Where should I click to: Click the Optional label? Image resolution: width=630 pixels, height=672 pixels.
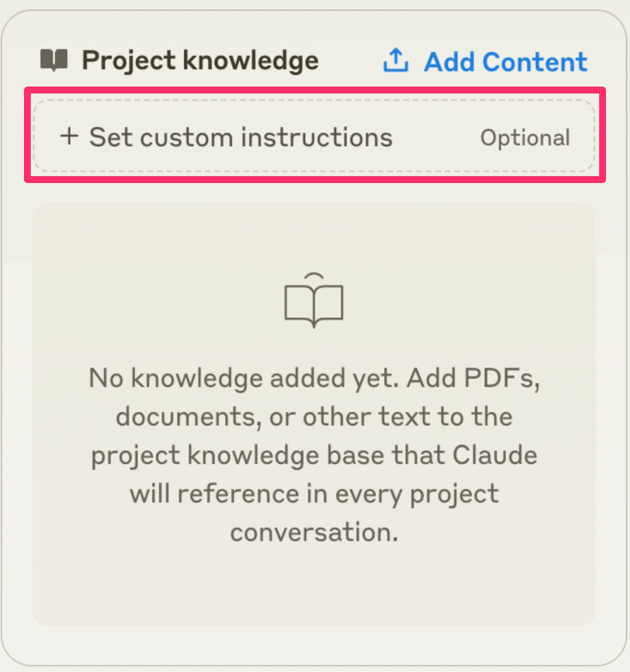(x=525, y=138)
